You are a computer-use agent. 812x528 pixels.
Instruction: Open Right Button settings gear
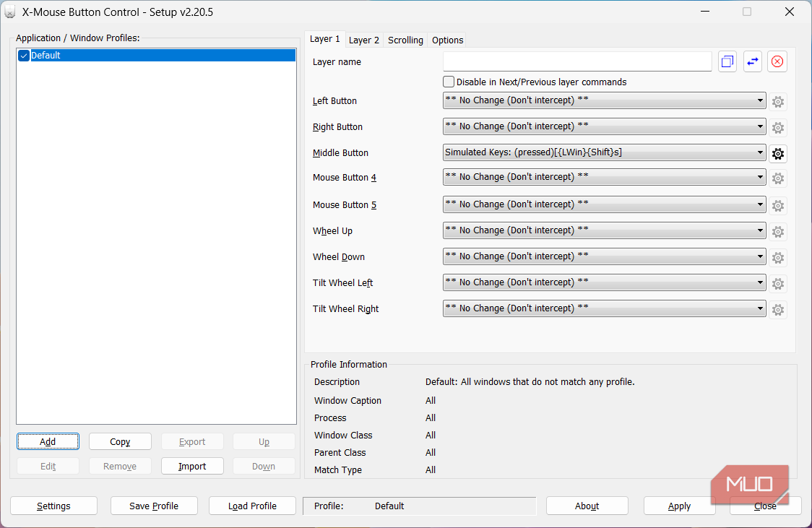778,127
